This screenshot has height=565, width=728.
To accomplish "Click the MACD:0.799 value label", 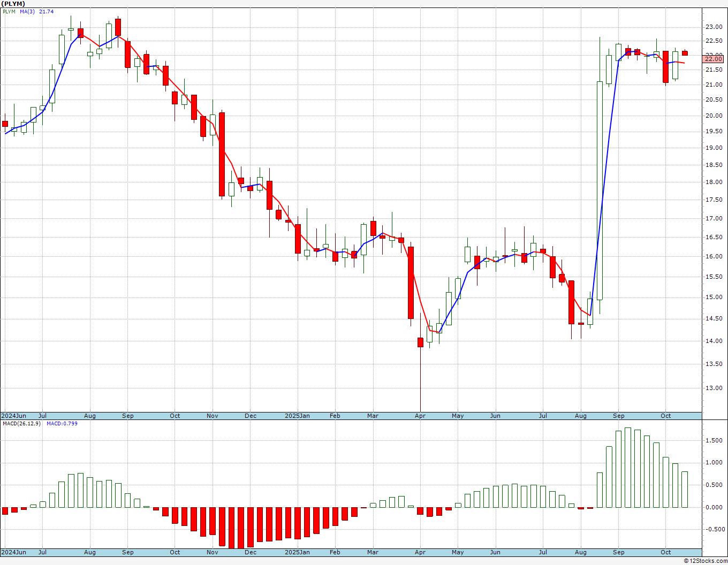I will (62, 424).
